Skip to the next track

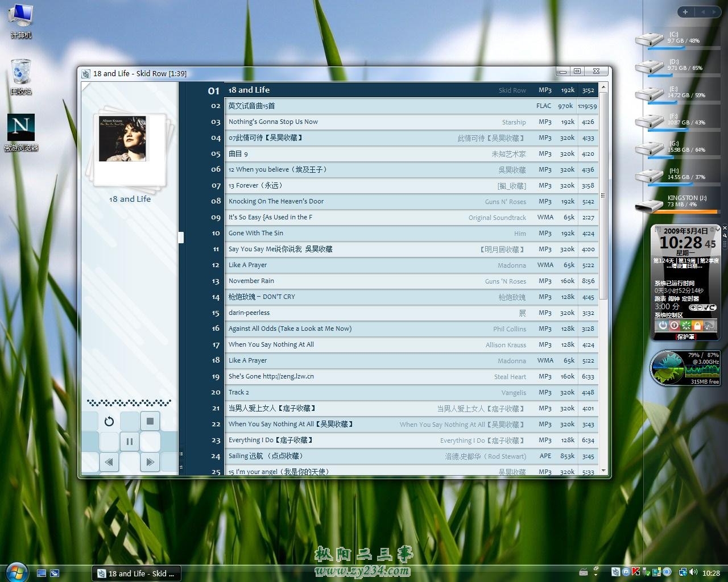click(x=150, y=462)
